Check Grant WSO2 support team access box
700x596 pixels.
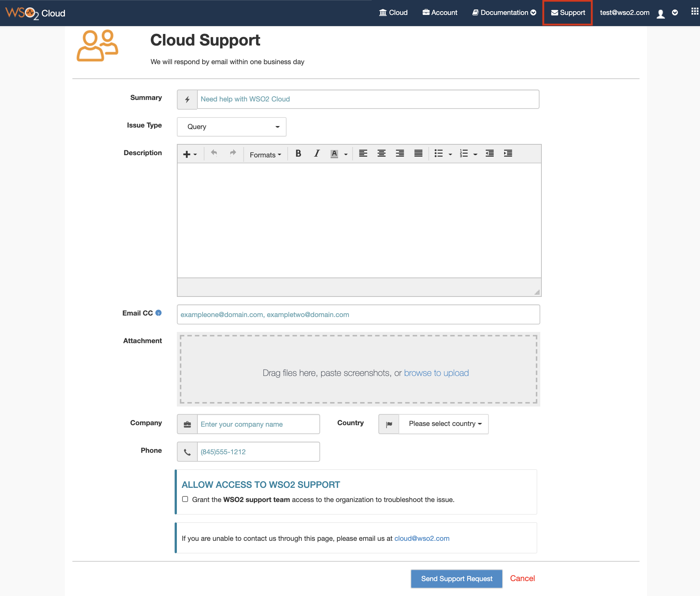point(185,499)
